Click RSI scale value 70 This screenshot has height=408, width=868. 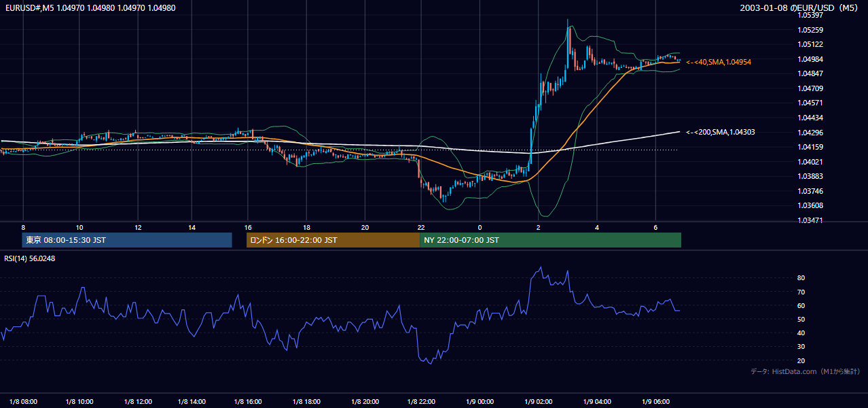click(x=801, y=292)
